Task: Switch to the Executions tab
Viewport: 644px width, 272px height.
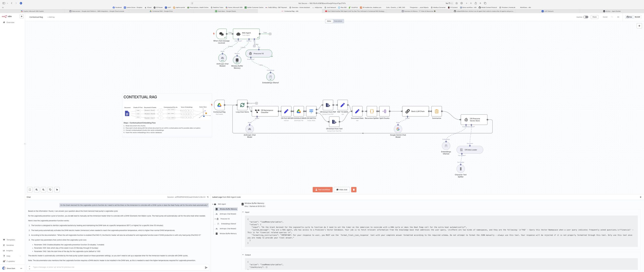Action: (x=338, y=21)
